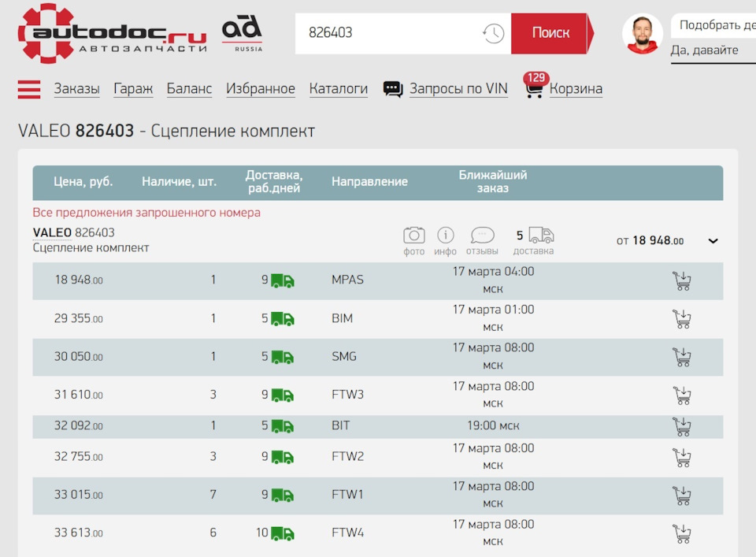Open the hamburger main menu
Viewport: 756px width, 557px height.
click(x=29, y=89)
